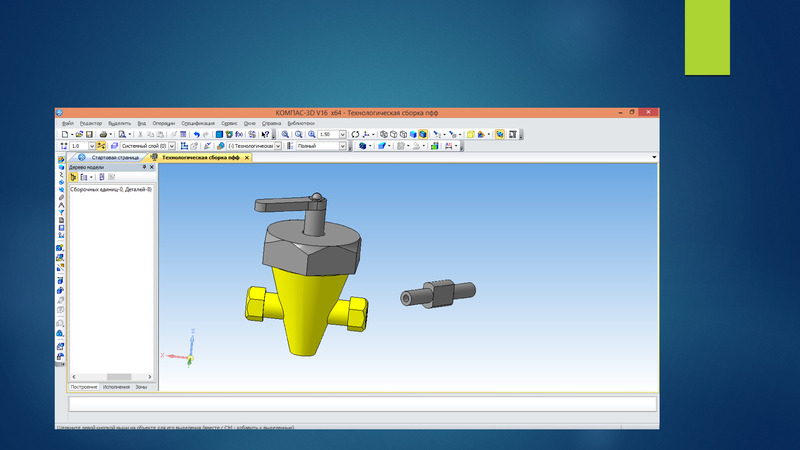This screenshot has height=450, width=800.
Task: Click the command prompt field
Action: pyautogui.click(x=363, y=404)
